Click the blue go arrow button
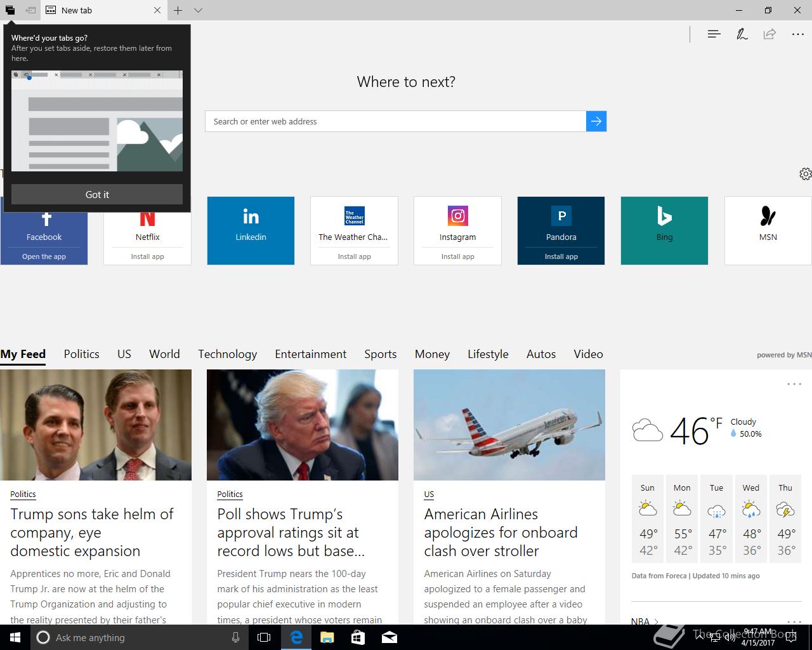812x650 pixels. coord(596,121)
